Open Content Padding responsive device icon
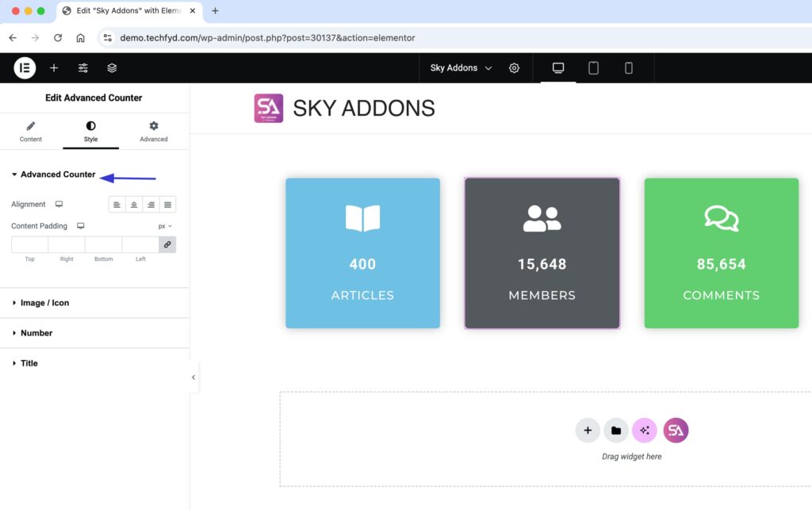This screenshot has height=510, width=812. tap(81, 226)
